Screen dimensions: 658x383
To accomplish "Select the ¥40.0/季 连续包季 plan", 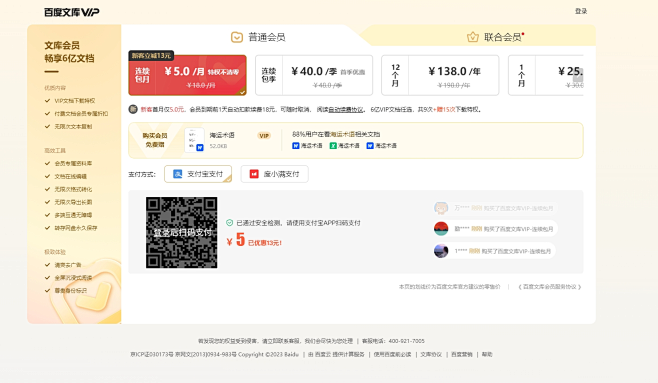I will point(313,75).
